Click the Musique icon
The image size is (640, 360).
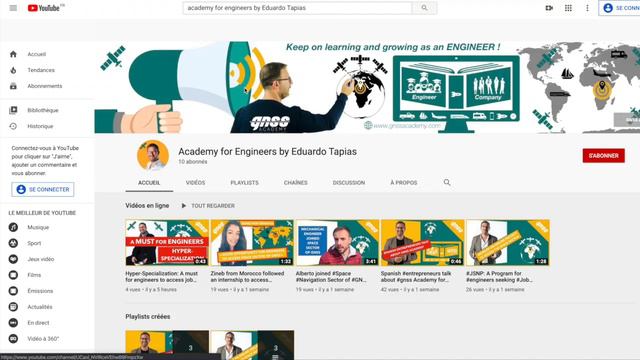coord(13,227)
